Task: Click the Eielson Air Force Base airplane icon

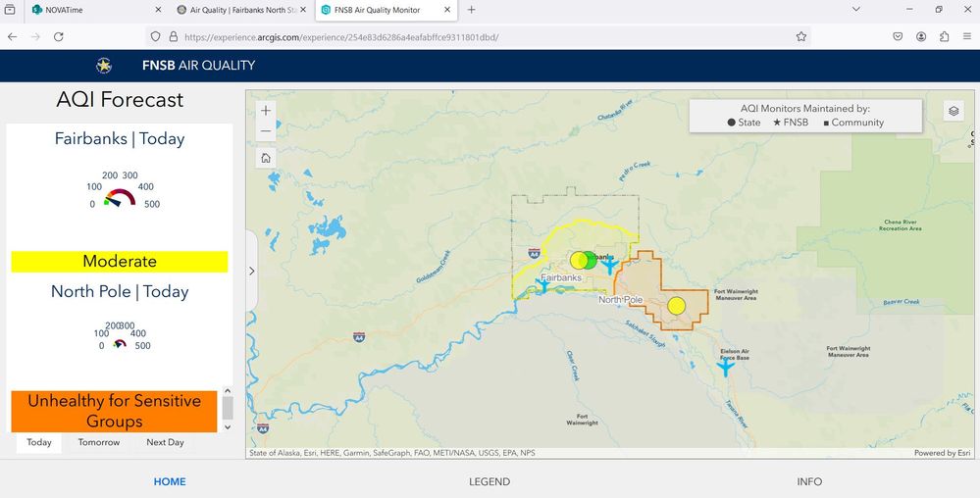Action: (725, 368)
